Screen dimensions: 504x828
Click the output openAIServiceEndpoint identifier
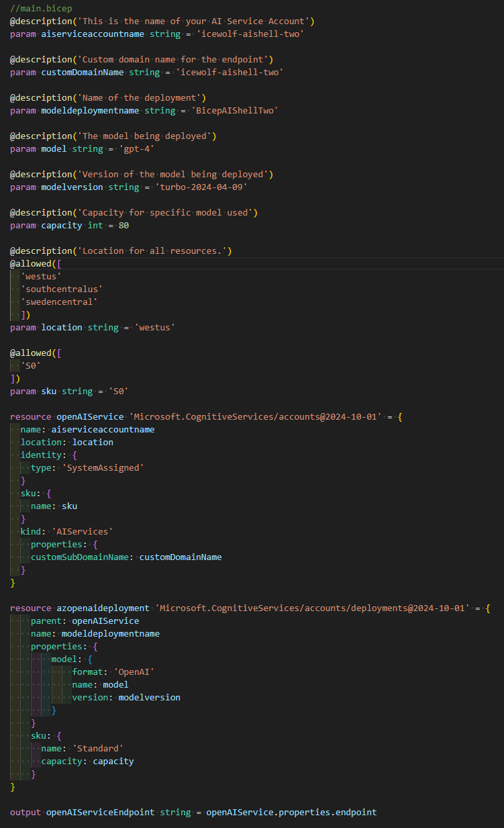point(100,812)
